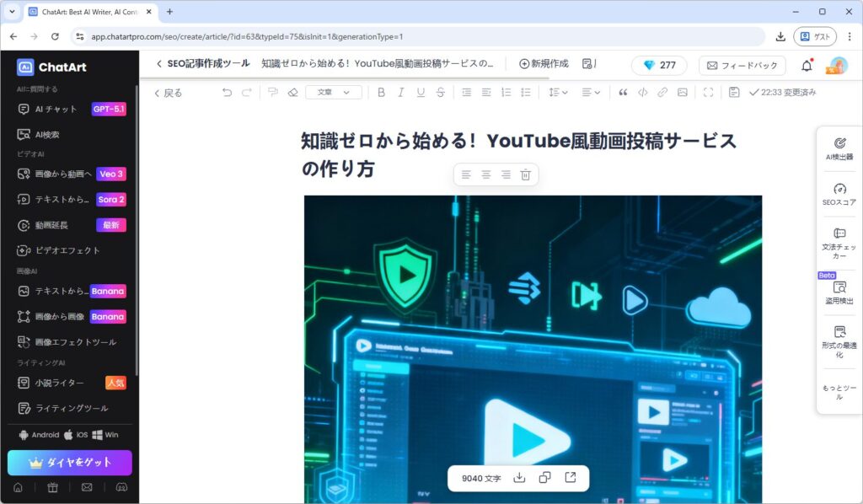Open AI チャット in the sidebar
This screenshot has width=863, height=504.
pyautogui.click(x=56, y=109)
